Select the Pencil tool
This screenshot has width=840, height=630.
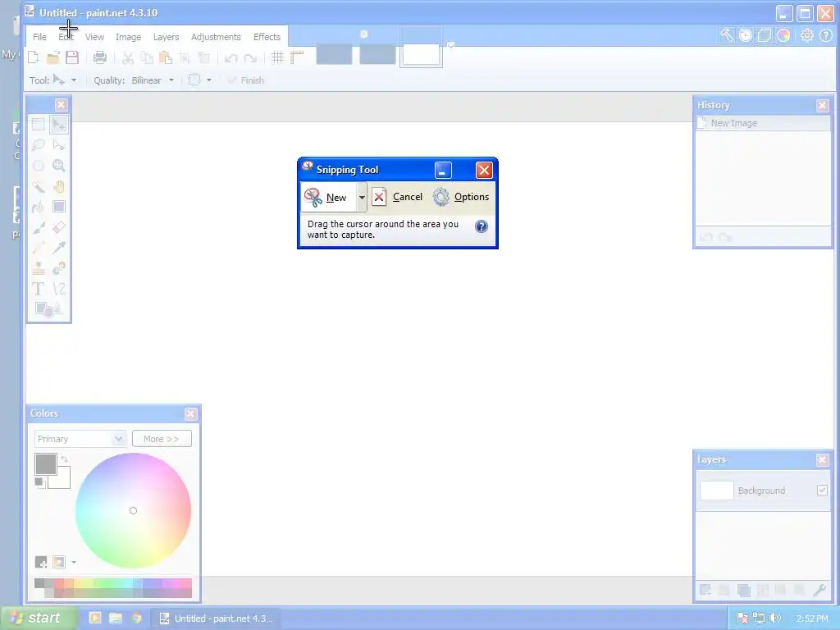pyautogui.click(x=38, y=248)
